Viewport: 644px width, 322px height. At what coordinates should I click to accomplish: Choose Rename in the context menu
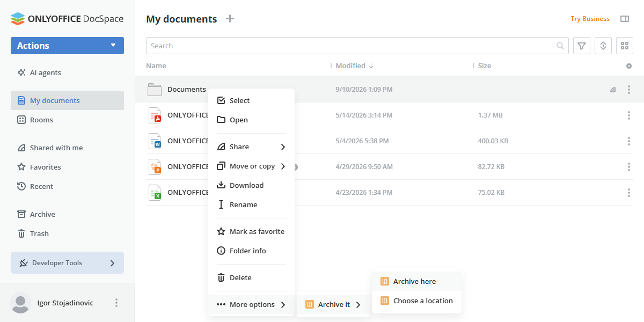click(251, 204)
